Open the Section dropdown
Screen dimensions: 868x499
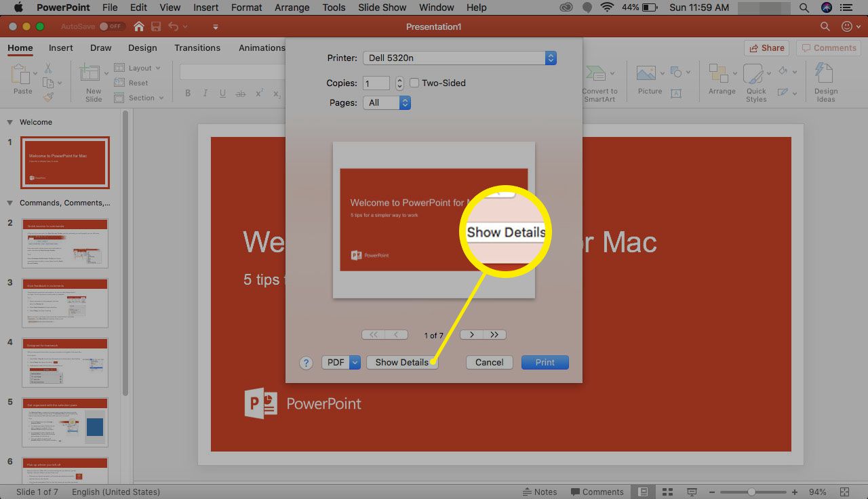[x=139, y=98]
